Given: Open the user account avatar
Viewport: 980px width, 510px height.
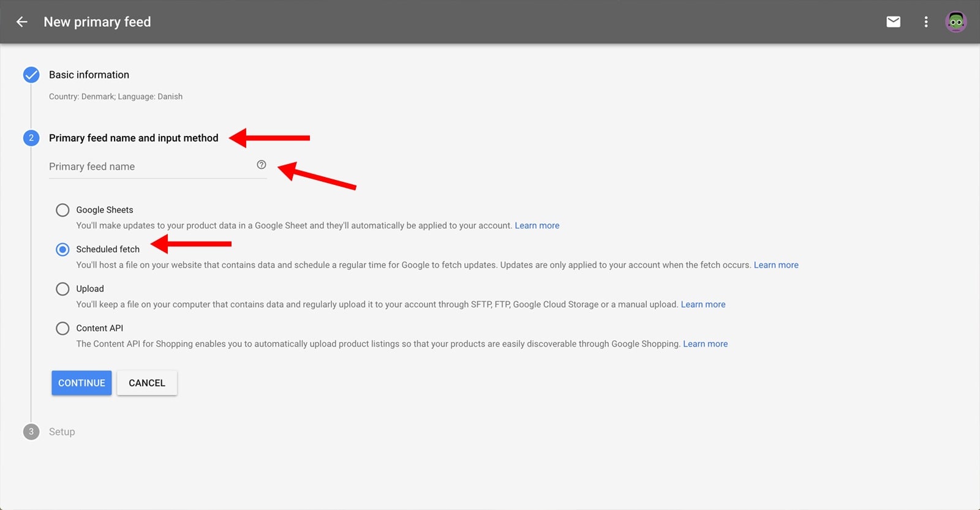Looking at the screenshot, I should coord(956,22).
